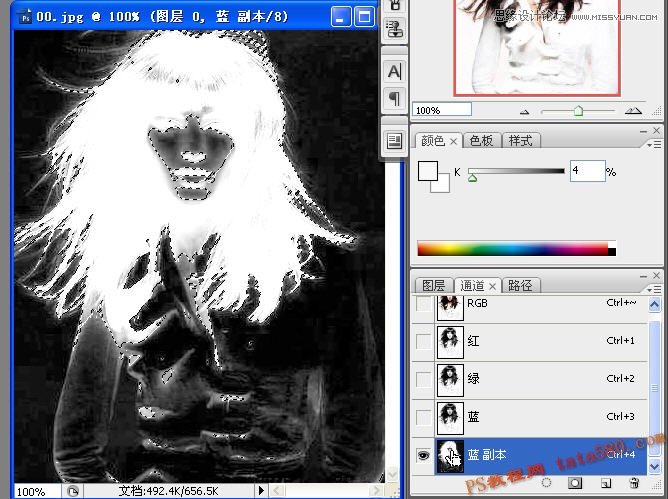Pick a color from the spectrum ramp
Viewport: 668px width, 499px height.
(x=513, y=249)
